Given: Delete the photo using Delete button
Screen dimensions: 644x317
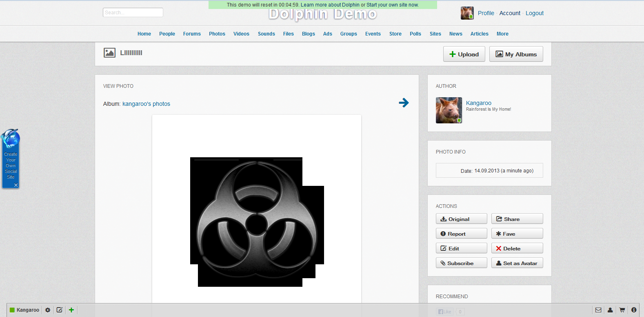Looking at the screenshot, I should point(517,248).
